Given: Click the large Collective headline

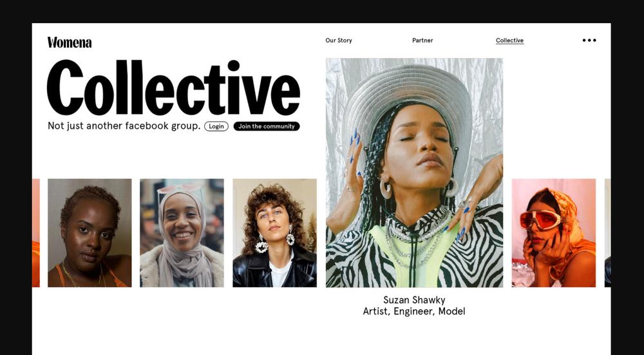Looking at the screenshot, I should click(173, 88).
